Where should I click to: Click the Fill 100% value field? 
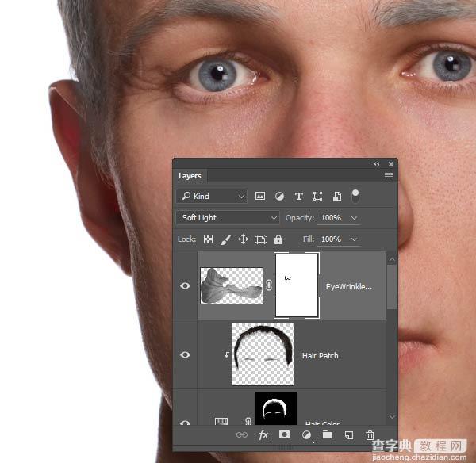coord(332,239)
